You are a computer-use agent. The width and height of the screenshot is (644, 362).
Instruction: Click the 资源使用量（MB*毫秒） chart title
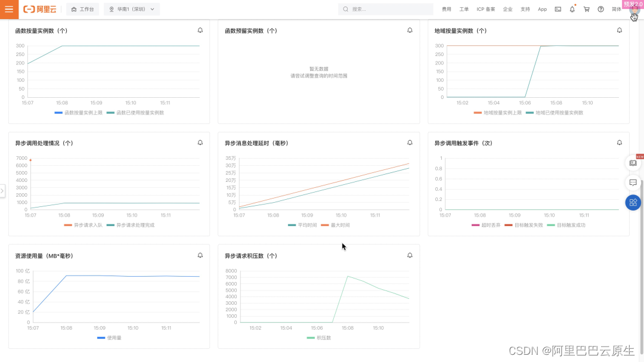coord(44,256)
